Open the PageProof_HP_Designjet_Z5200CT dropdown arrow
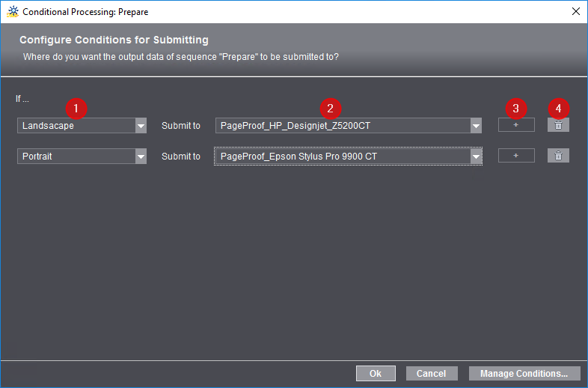The width and height of the screenshot is (588, 388). click(476, 126)
